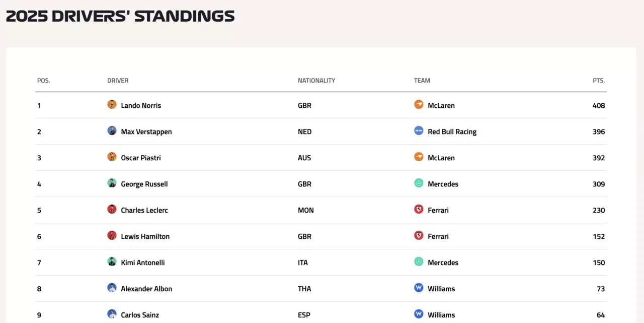The width and height of the screenshot is (644, 323).
Task: Click the TEAM column header
Action: [x=422, y=81]
